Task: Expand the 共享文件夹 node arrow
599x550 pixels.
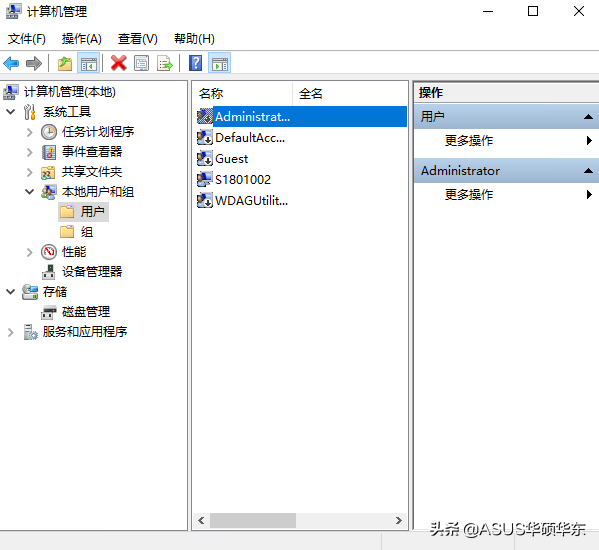Action: [x=30, y=172]
